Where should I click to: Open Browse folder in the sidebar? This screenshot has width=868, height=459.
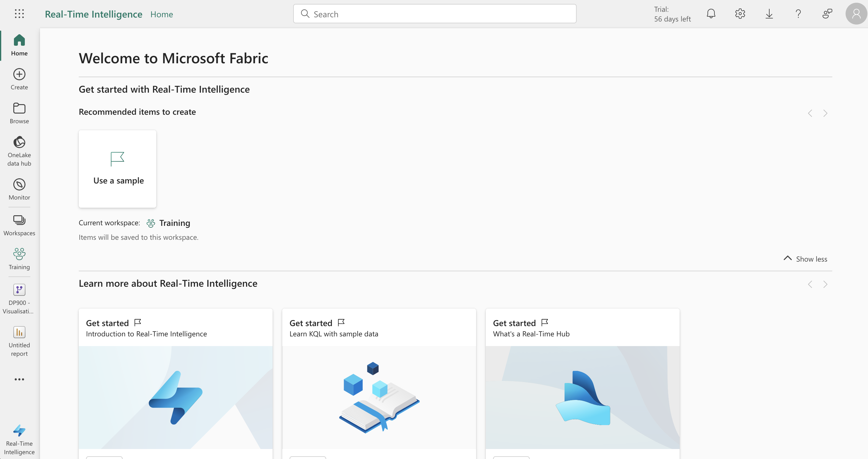point(19,113)
